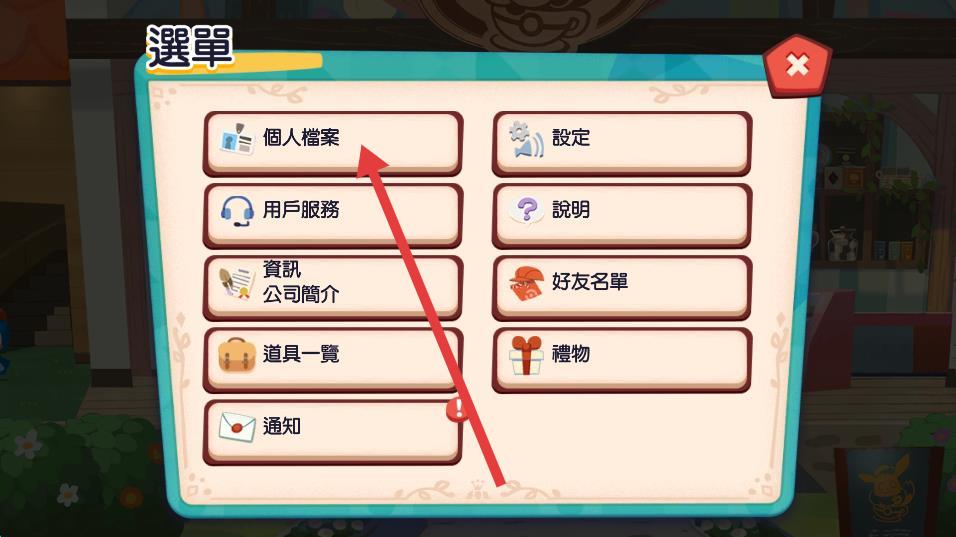Click the gift box icon for 禮物
956x537 pixels.
526,355
